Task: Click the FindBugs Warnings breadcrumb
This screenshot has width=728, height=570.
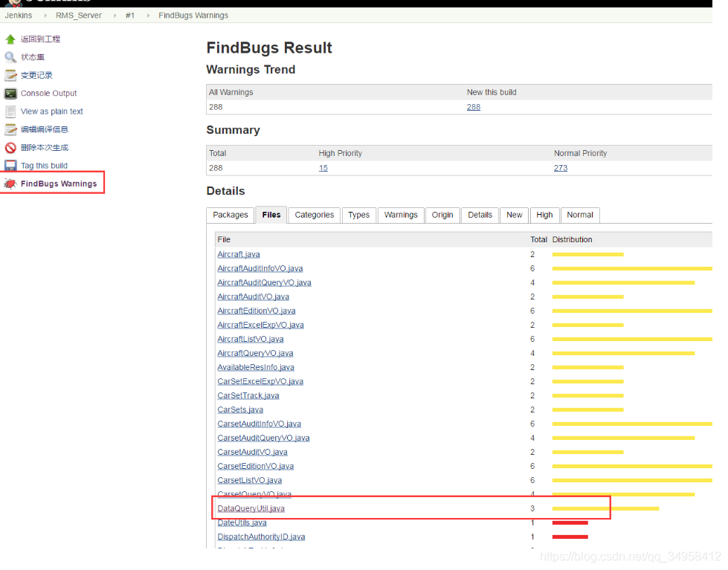Action: [193, 16]
